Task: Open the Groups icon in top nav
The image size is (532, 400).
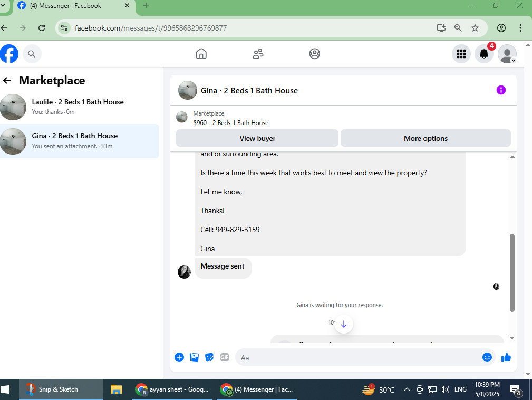Action: point(315,54)
